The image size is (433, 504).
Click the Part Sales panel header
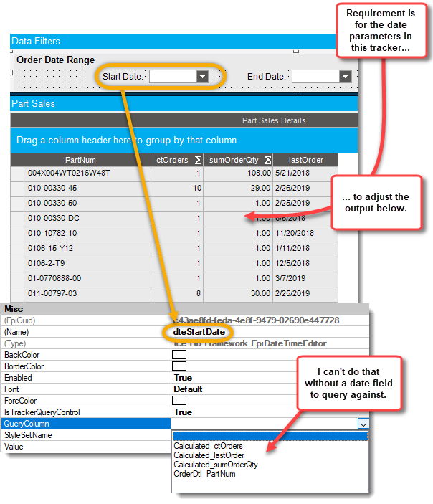click(184, 103)
